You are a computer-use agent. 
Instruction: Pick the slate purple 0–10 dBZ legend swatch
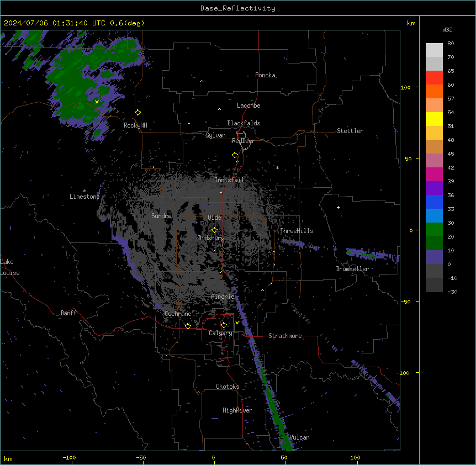[434, 257]
